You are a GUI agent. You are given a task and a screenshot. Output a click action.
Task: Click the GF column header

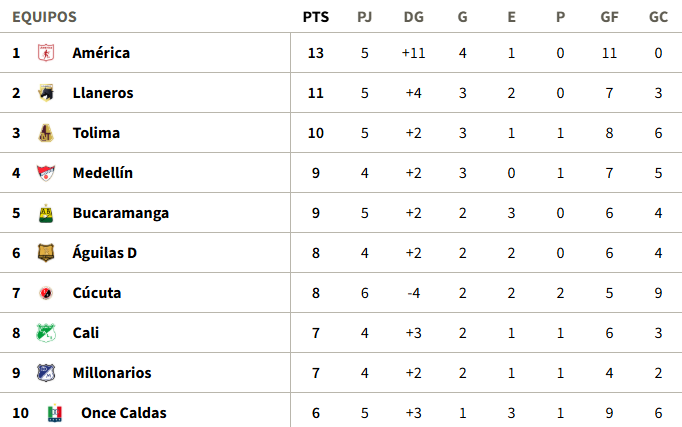tap(609, 17)
